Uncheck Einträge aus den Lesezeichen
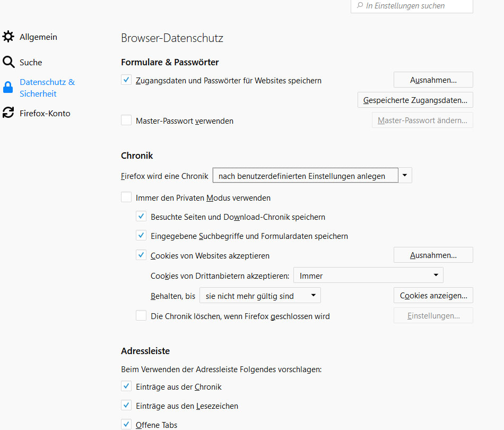This screenshot has width=504, height=430. tap(126, 406)
